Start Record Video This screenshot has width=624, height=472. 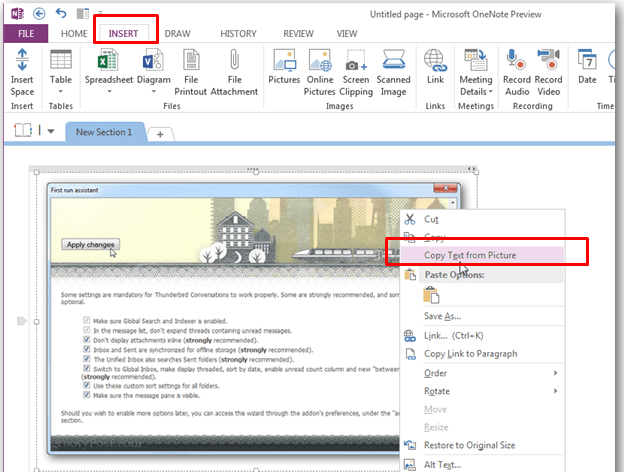[x=548, y=60]
